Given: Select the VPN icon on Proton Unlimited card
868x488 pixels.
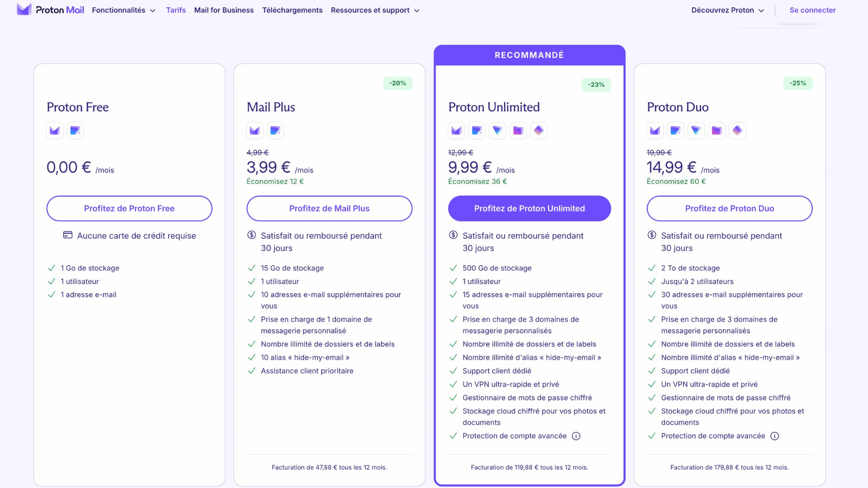Looking at the screenshot, I should (x=498, y=131).
